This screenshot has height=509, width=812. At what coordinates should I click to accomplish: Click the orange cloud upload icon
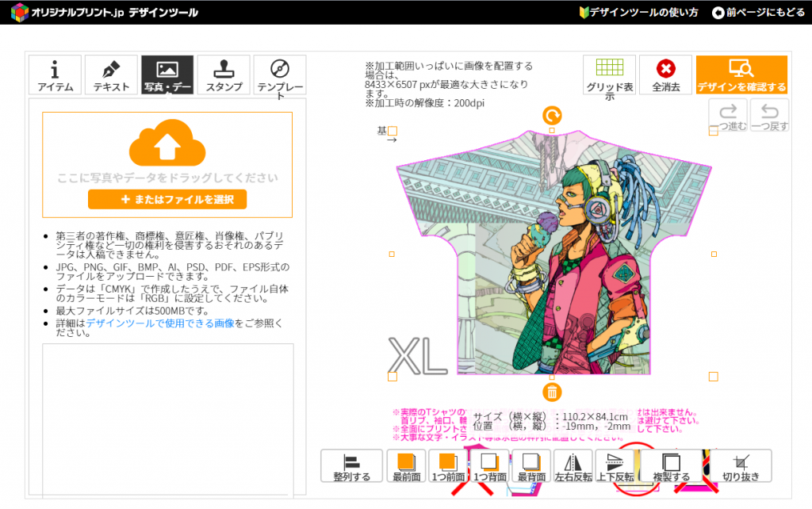(x=167, y=142)
